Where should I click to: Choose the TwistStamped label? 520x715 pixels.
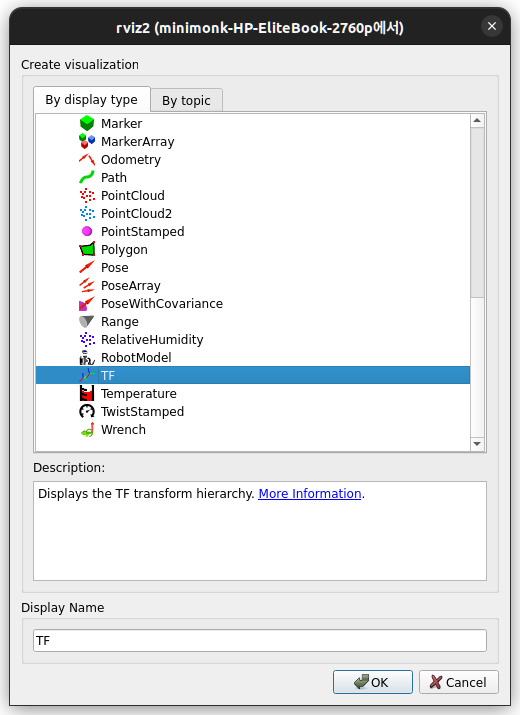tap(142, 412)
